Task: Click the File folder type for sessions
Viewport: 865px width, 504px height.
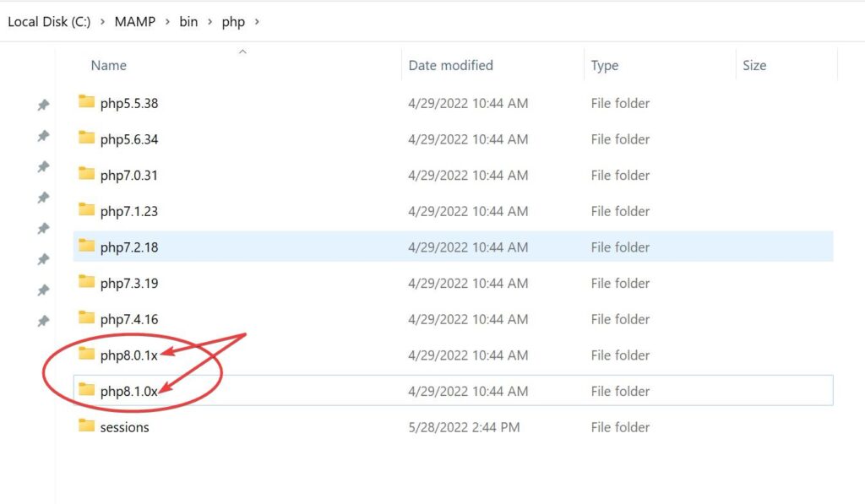Action: 620,427
